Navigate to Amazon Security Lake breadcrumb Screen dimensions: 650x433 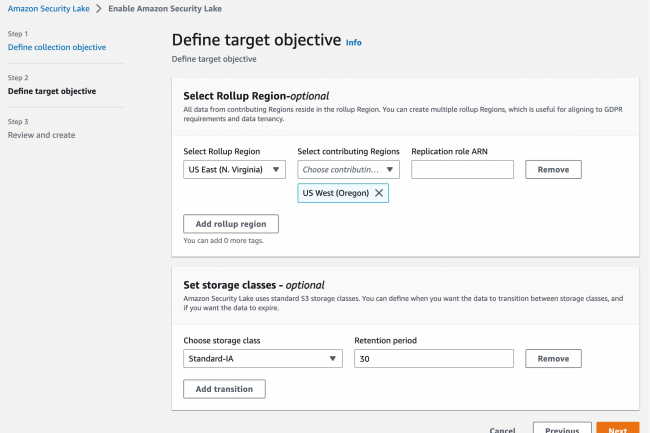click(47, 8)
